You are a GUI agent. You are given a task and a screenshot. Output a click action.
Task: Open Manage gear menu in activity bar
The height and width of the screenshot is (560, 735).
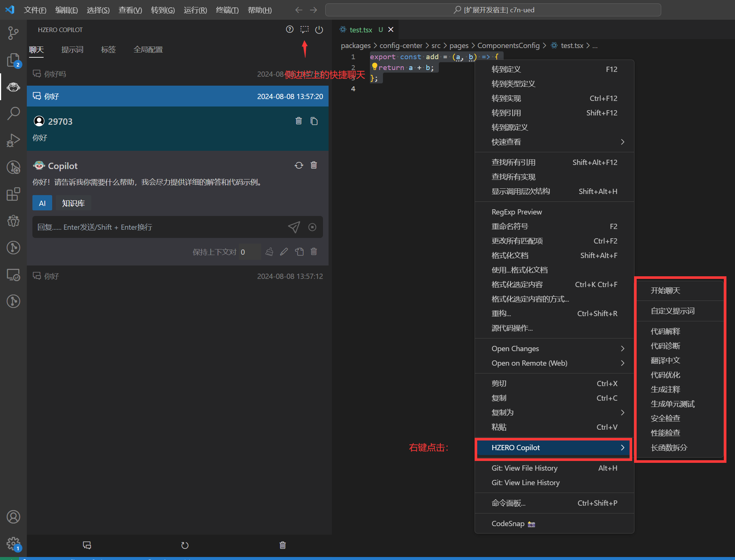[x=13, y=544]
